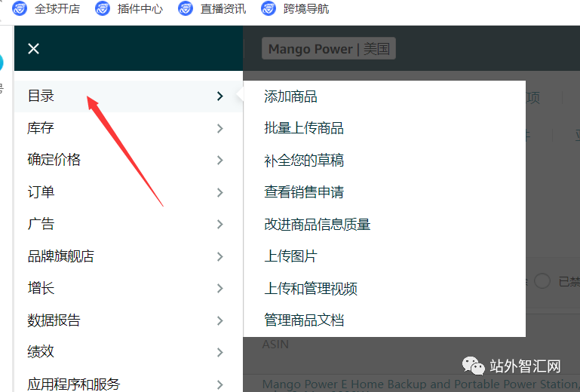
Task: Expand the chevron next to 确定价格
Action: (220, 160)
